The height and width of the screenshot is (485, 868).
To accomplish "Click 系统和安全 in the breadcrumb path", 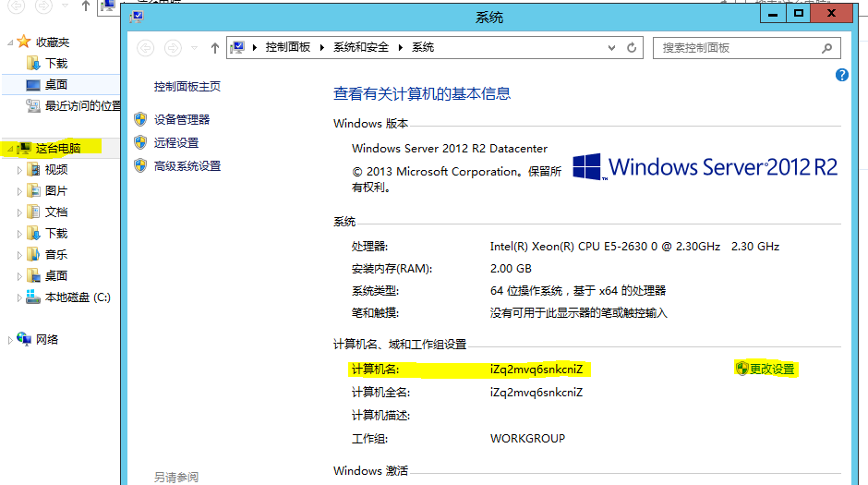I will coord(360,47).
